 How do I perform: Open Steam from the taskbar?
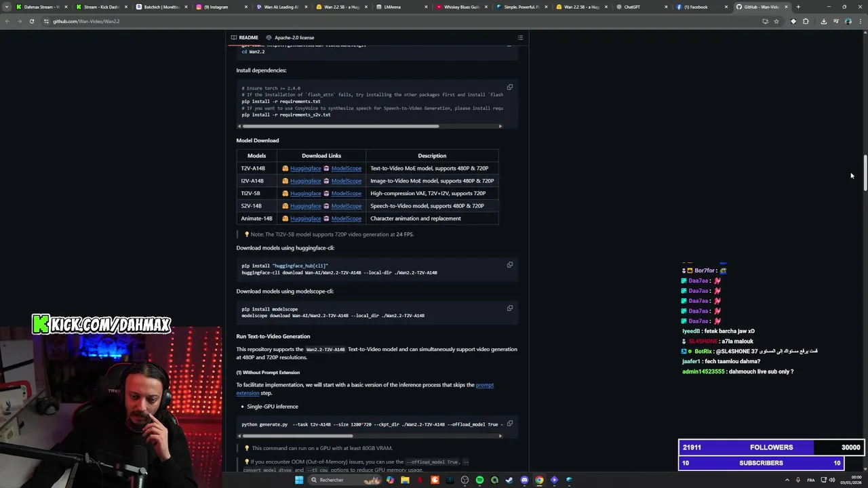click(x=509, y=480)
